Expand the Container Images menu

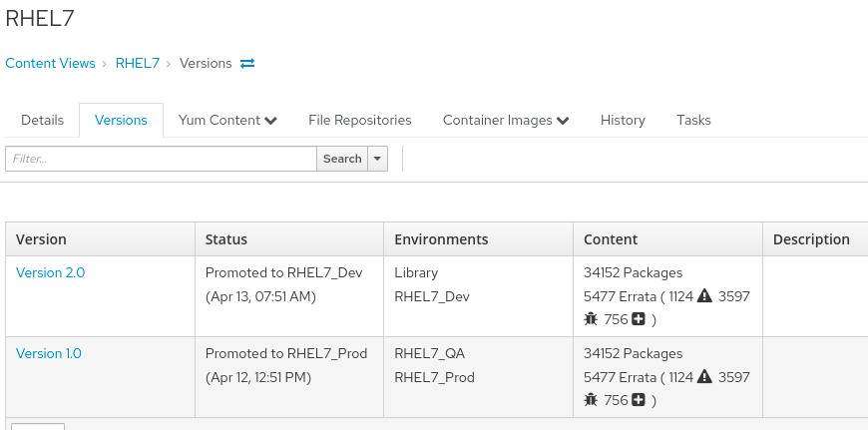tap(506, 120)
